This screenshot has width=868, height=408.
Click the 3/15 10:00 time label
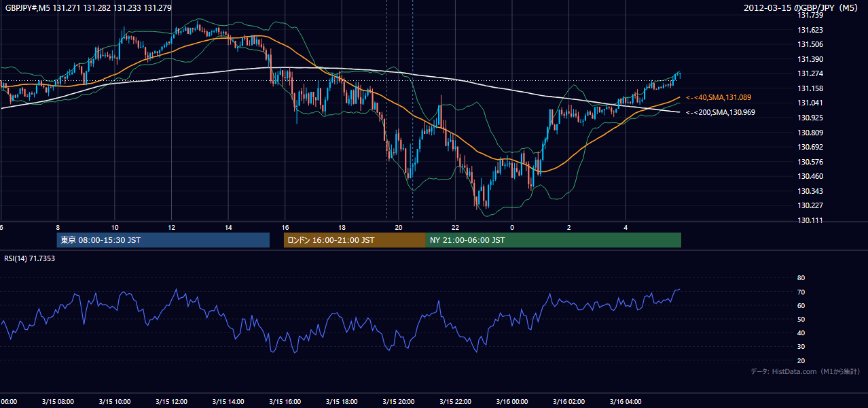click(114, 402)
